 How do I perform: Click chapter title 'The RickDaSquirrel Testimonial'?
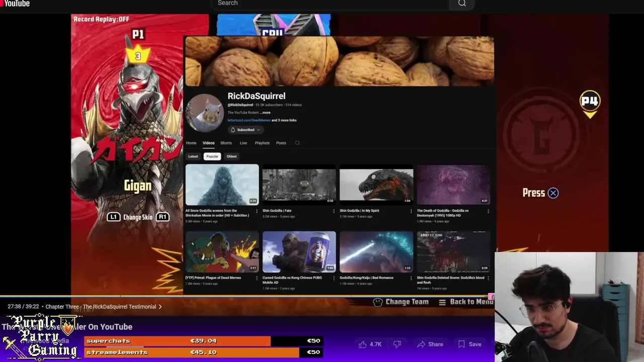click(119, 307)
